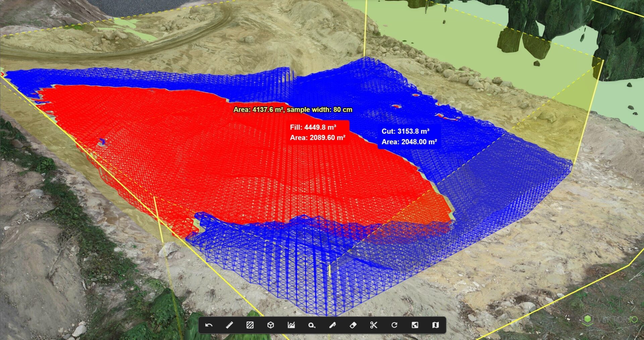The image size is (644, 340).
Task: Click the Area: 2089.60 m² fill text
Action: pos(318,138)
